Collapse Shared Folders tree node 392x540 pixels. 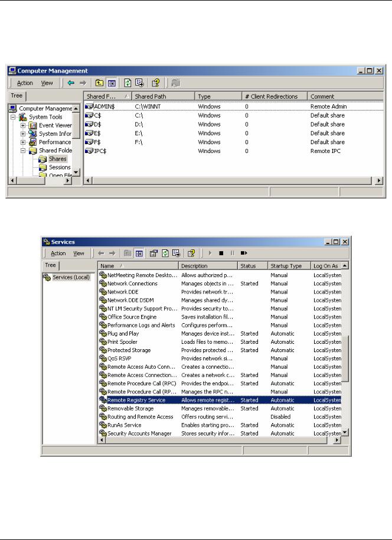coord(22,151)
